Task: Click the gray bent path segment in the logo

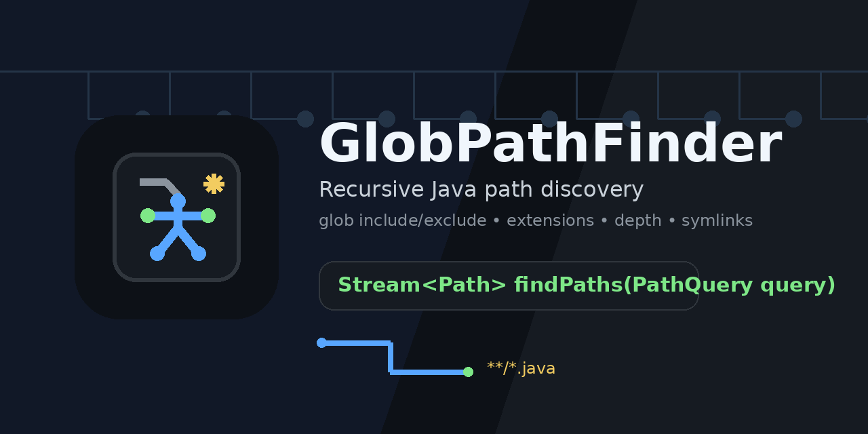Action: point(156,183)
